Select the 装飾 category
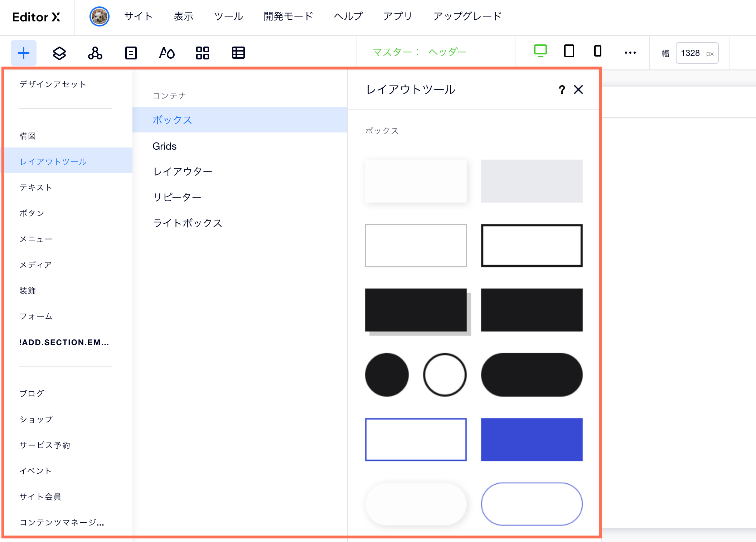Image resolution: width=756 pixels, height=542 pixels. click(28, 291)
